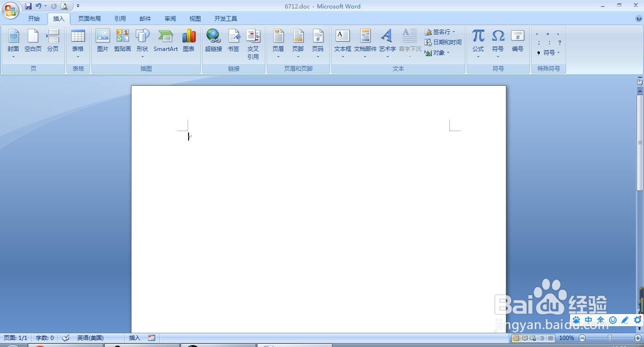Open the Office button menu
Image resolution: width=644 pixels, height=347 pixels.
[10, 10]
